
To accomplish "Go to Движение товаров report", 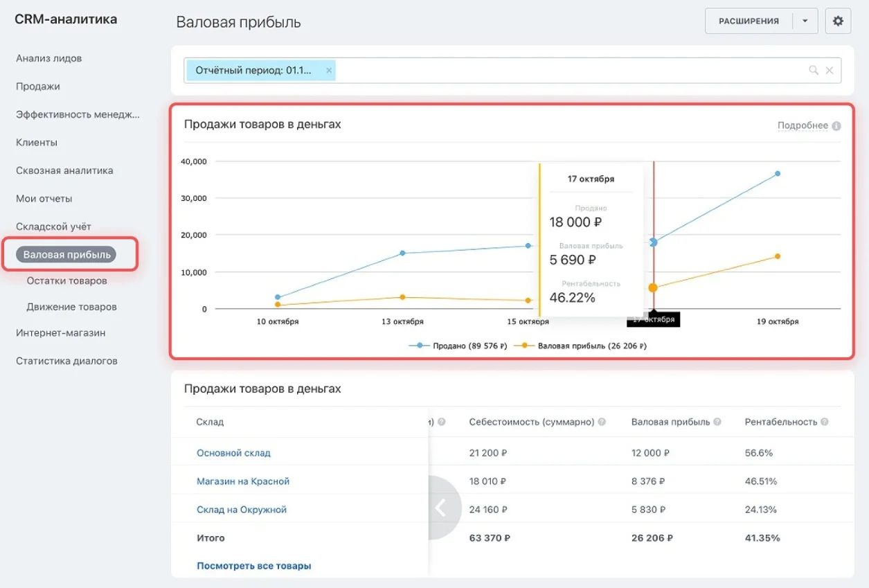I will click(71, 306).
